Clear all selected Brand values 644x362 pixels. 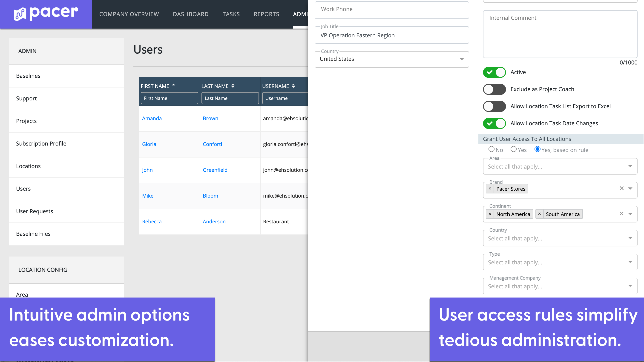click(x=621, y=188)
